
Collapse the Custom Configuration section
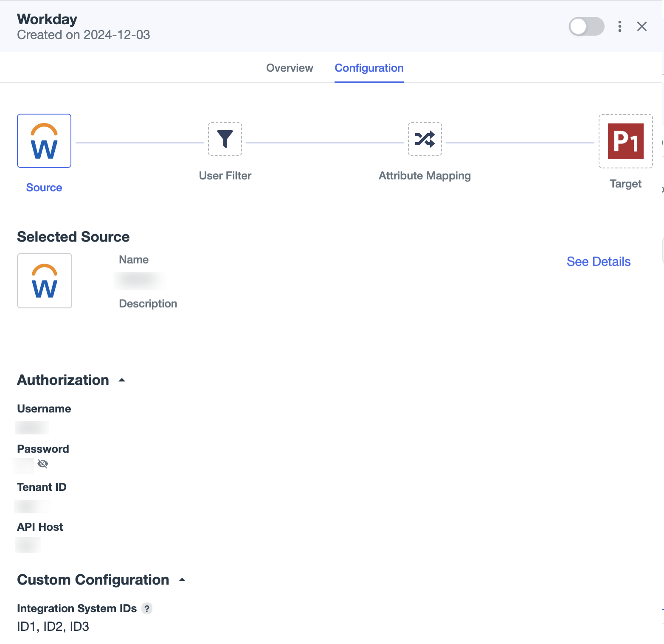pyautogui.click(x=182, y=580)
